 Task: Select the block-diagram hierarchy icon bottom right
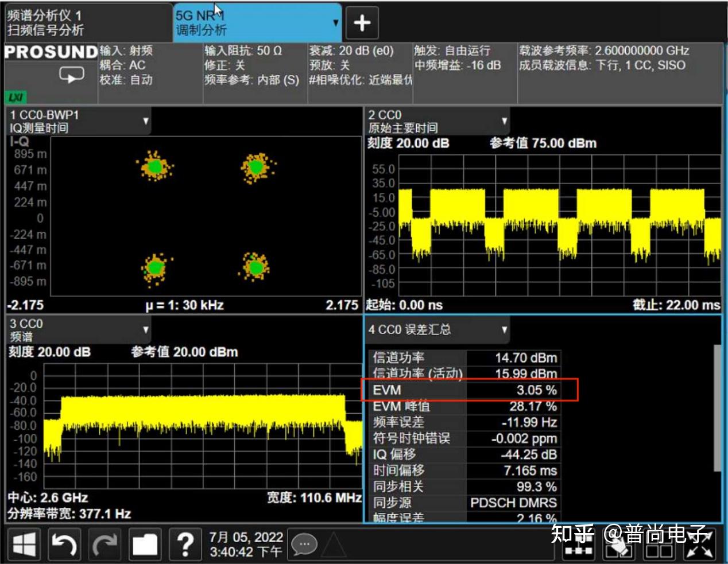579,544
